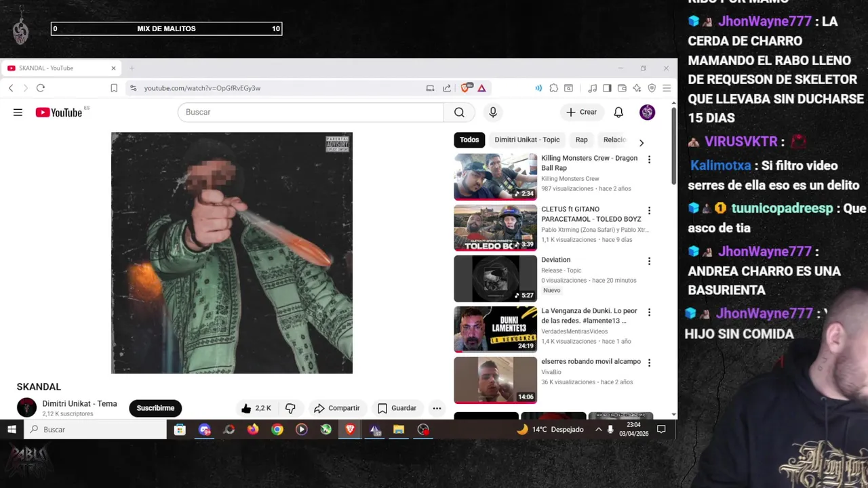868x488 pixels.
Task: Open the Brave wallet icon
Action: (x=622, y=88)
